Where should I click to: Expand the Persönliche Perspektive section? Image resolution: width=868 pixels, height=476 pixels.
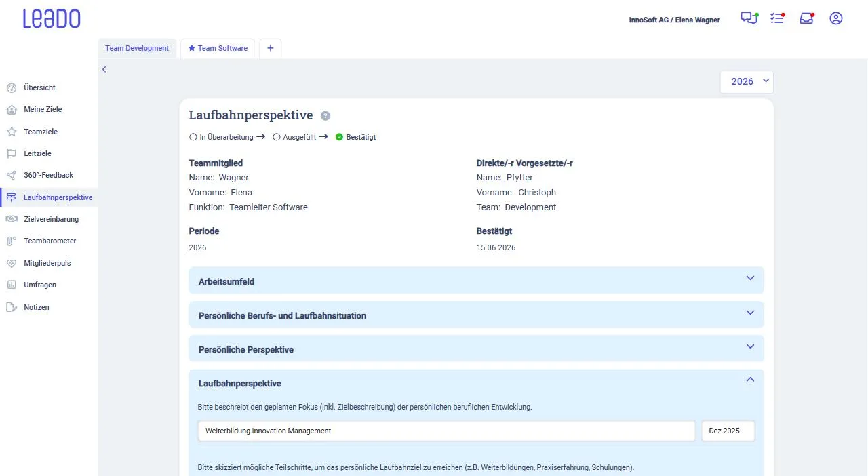(x=476, y=349)
